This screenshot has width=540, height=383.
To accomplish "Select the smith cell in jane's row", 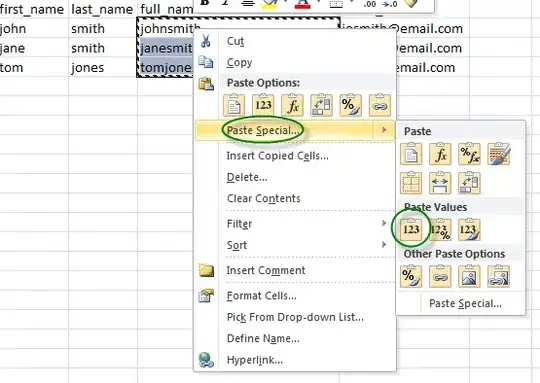I will (x=103, y=47).
